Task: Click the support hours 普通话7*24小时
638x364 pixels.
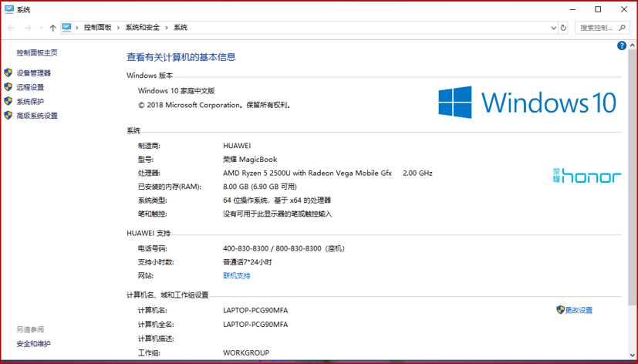Action: pos(247,262)
